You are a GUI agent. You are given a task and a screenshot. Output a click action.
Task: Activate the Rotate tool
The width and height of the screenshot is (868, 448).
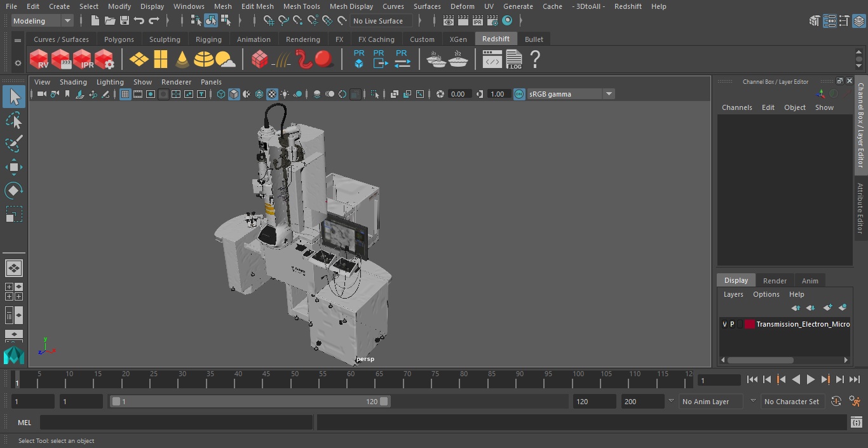coord(13,191)
